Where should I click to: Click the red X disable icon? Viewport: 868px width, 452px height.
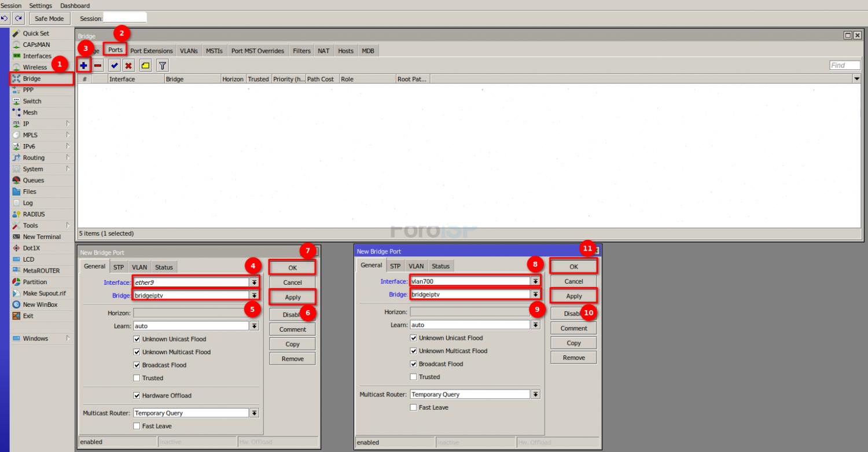tap(128, 65)
